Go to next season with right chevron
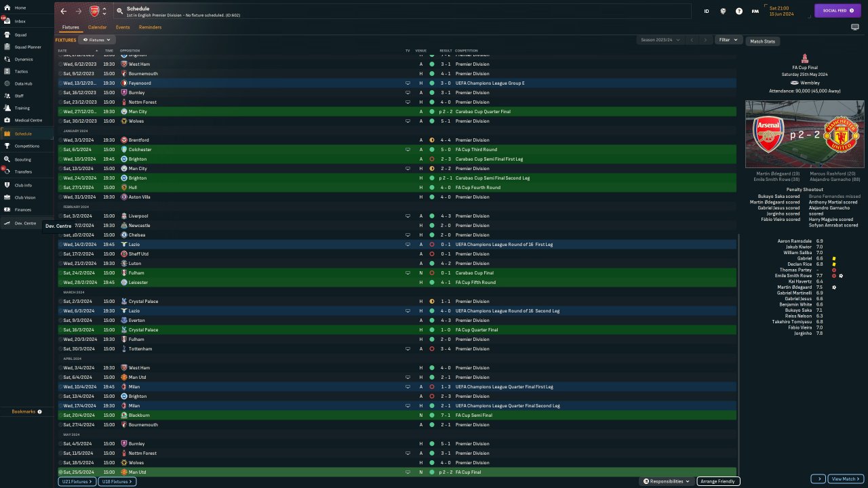 pos(705,40)
